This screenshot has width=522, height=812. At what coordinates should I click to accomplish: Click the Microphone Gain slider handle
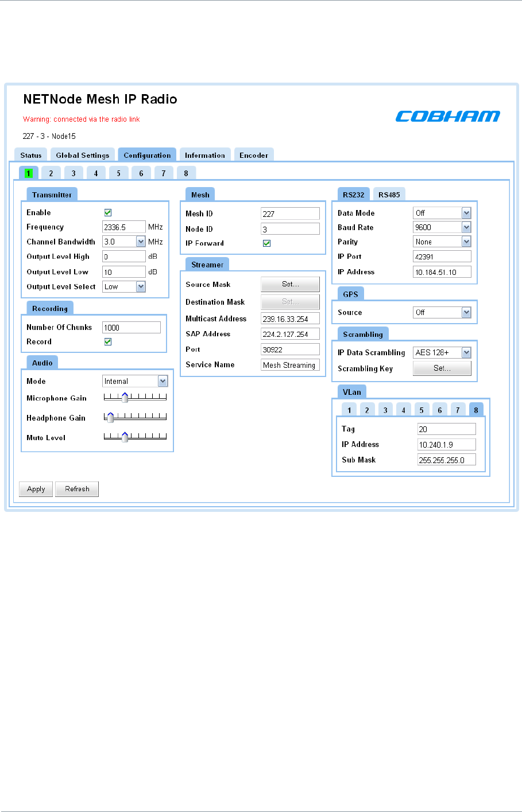point(125,398)
